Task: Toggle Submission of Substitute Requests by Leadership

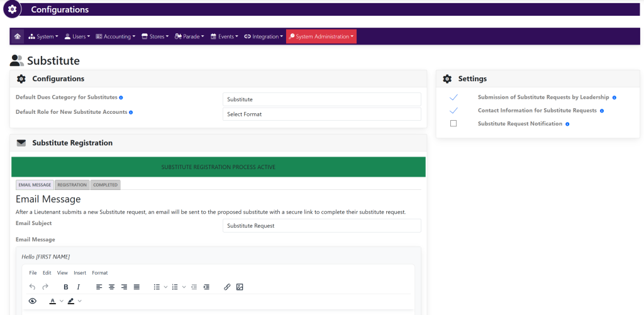Action: [453, 97]
